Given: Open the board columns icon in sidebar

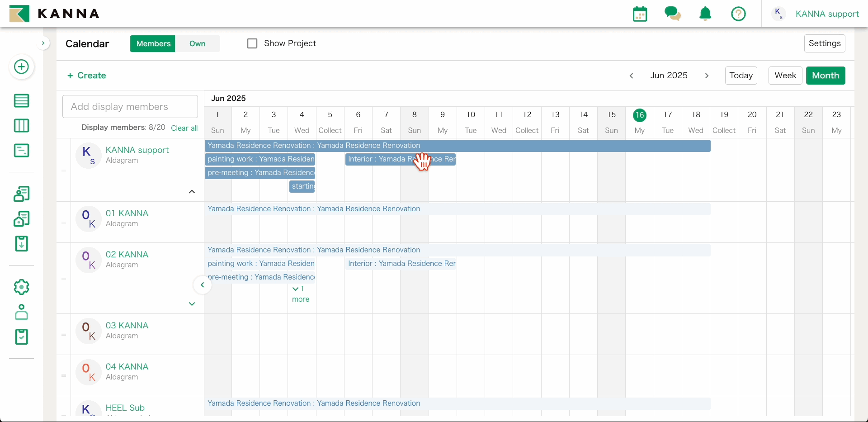Looking at the screenshot, I should (21, 125).
